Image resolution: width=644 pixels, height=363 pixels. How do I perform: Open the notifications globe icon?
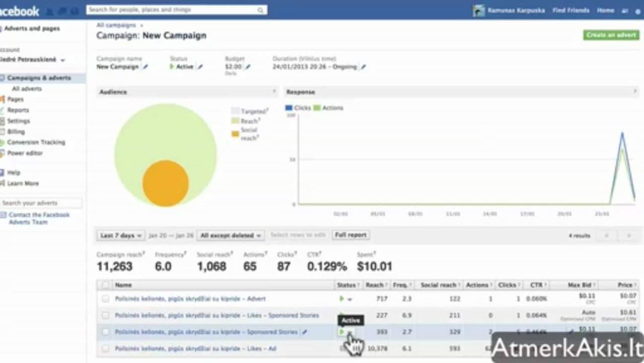click(74, 11)
